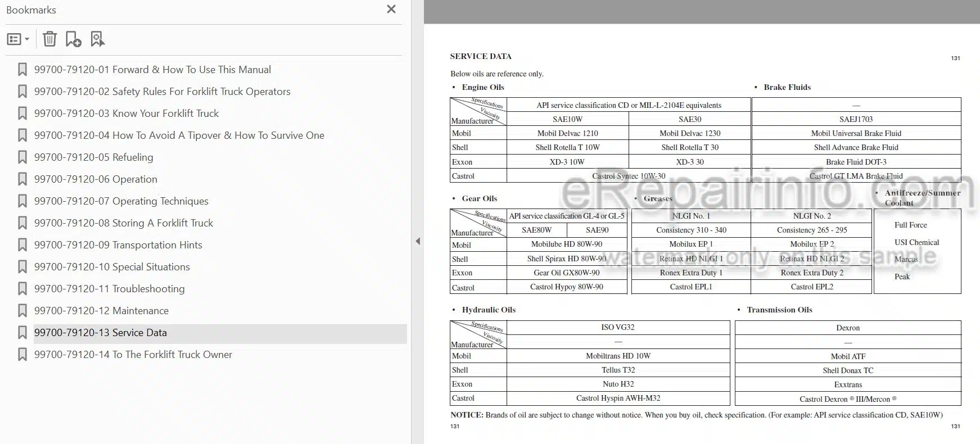This screenshot has width=980, height=444.
Task: Click the Castrol EPL2 cell
Action: tap(812, 287)
